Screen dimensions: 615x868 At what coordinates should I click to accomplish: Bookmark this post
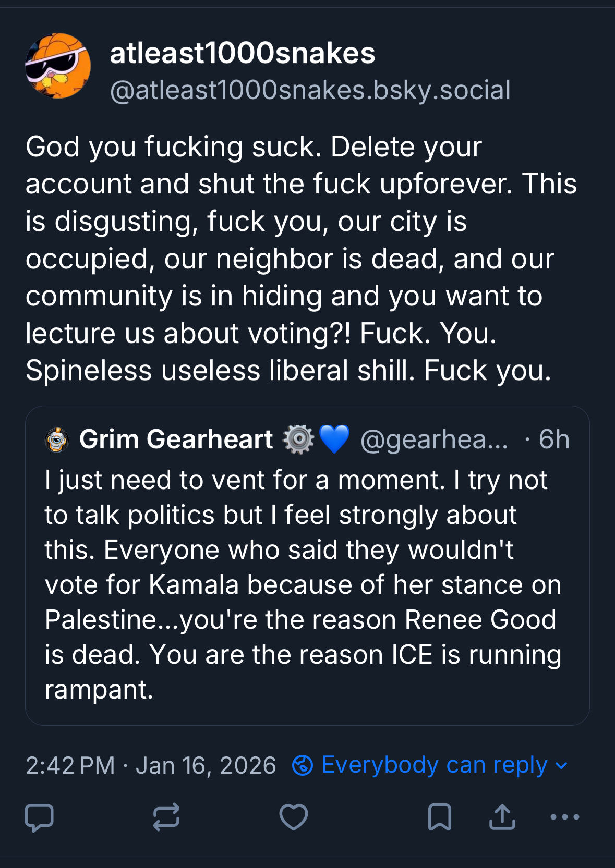(439, 817)
